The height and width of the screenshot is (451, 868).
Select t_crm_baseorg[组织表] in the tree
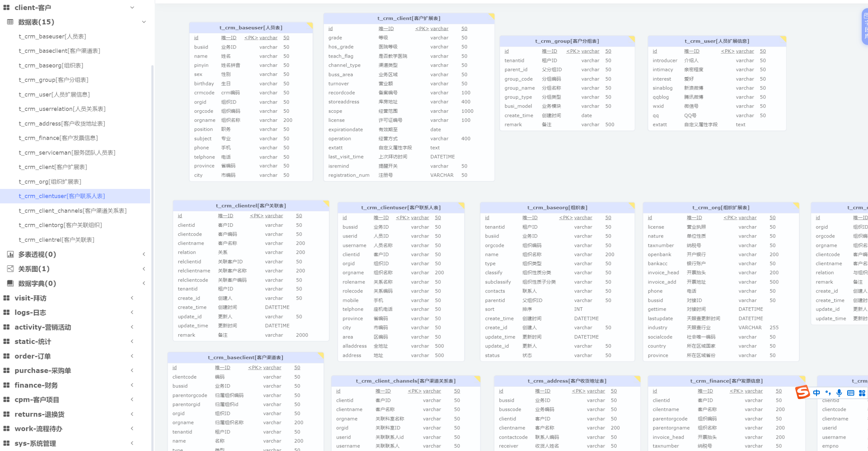[x=51, y=66]
